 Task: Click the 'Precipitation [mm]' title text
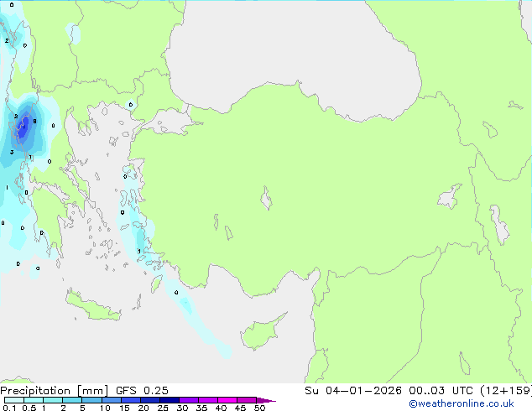[x=55, y=391]
